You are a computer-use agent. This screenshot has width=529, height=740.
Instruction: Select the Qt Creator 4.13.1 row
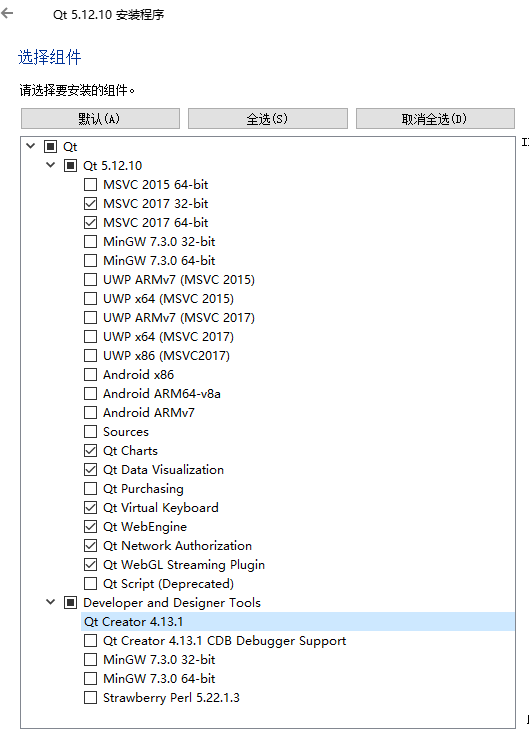(298, 622)
